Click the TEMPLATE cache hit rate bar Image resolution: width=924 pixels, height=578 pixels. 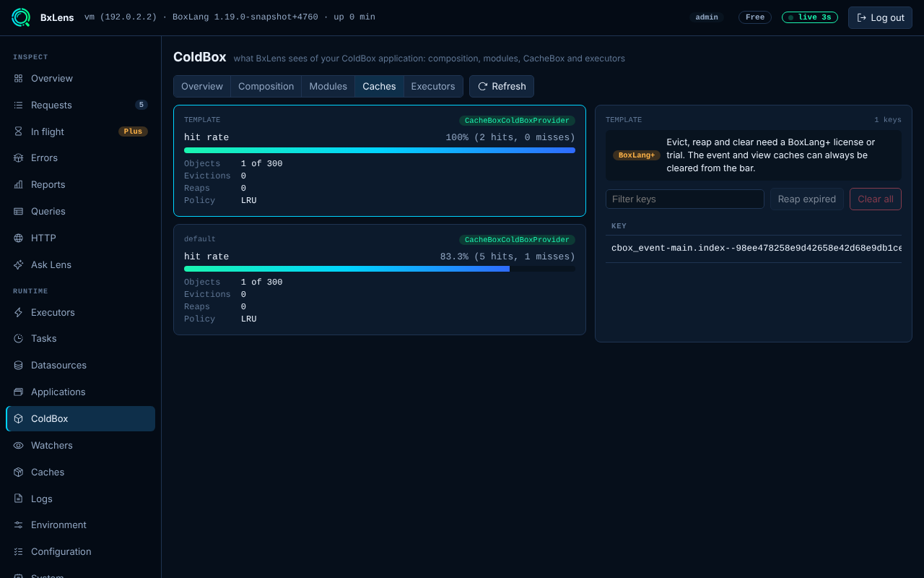380,150
